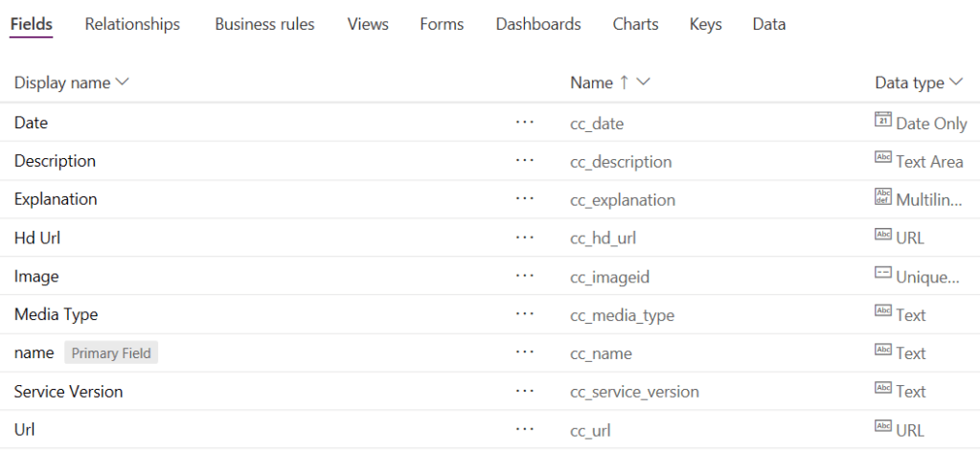Open the more options ellipsis for Image
The width and height of the screenshot is (980, 454).
[524, 276]
